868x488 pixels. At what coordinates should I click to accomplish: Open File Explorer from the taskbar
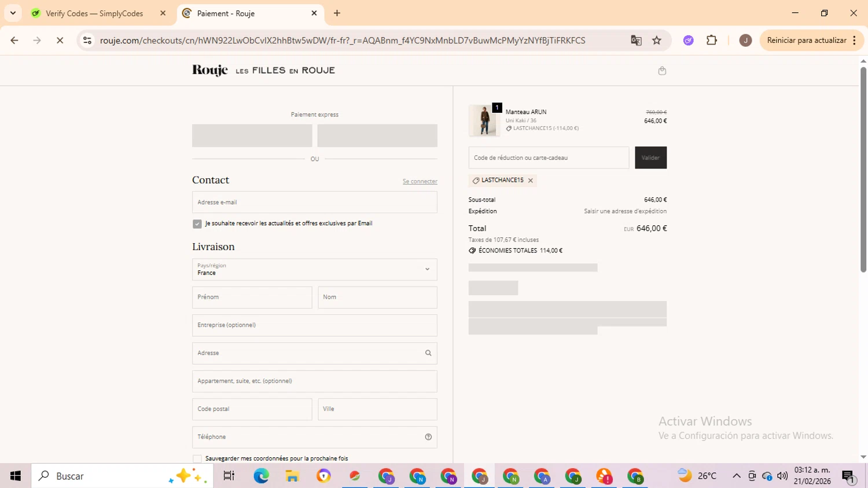point(292,476)
